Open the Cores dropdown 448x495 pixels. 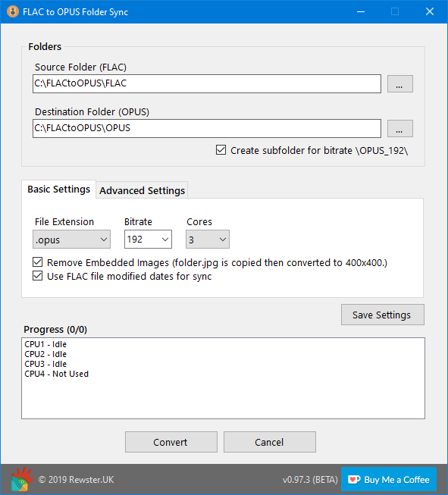point(208,240)
